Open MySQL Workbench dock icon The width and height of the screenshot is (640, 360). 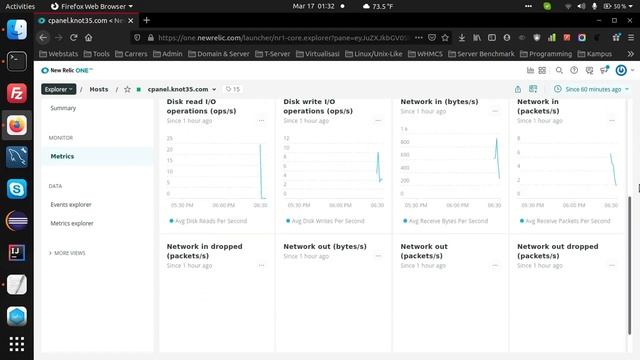click(x=17, y=157)
